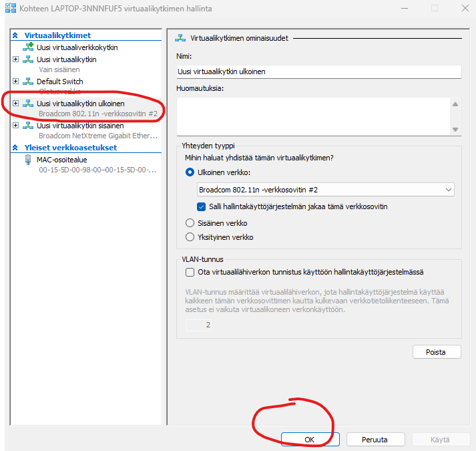Enable the VLAN tunnistus checkbox
Viewport: 476px width, 451px height.
pyautogui.click(x=190, y=272)
